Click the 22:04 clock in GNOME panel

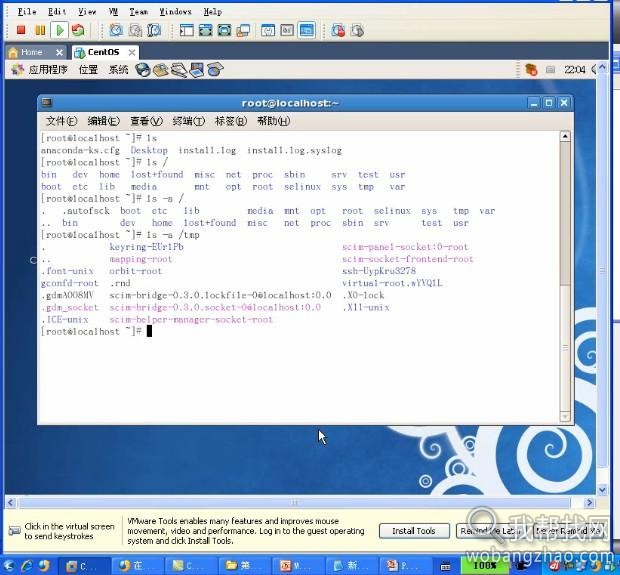click(x=575, y=70)
